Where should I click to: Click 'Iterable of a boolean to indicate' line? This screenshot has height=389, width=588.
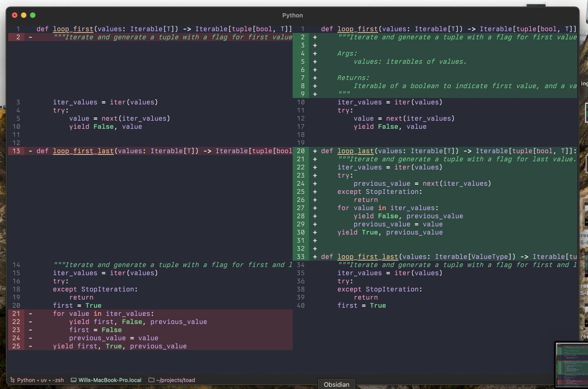465,86
